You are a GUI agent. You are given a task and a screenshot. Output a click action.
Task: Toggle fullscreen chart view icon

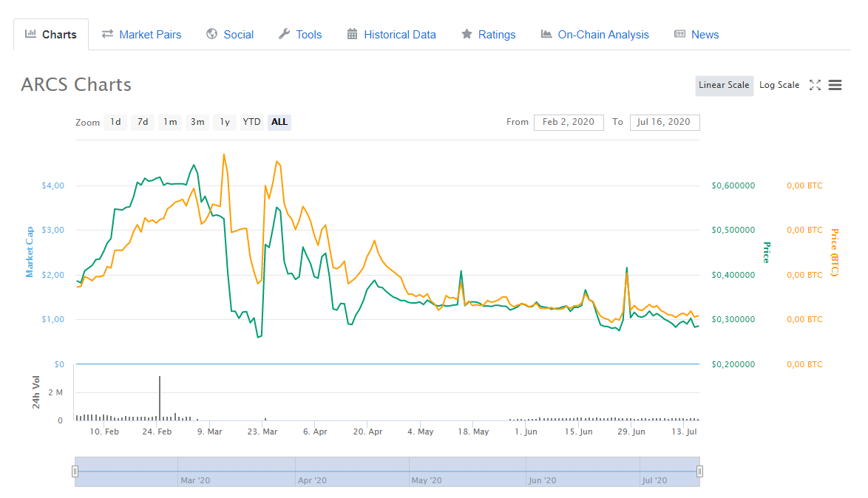coord(815,85)
